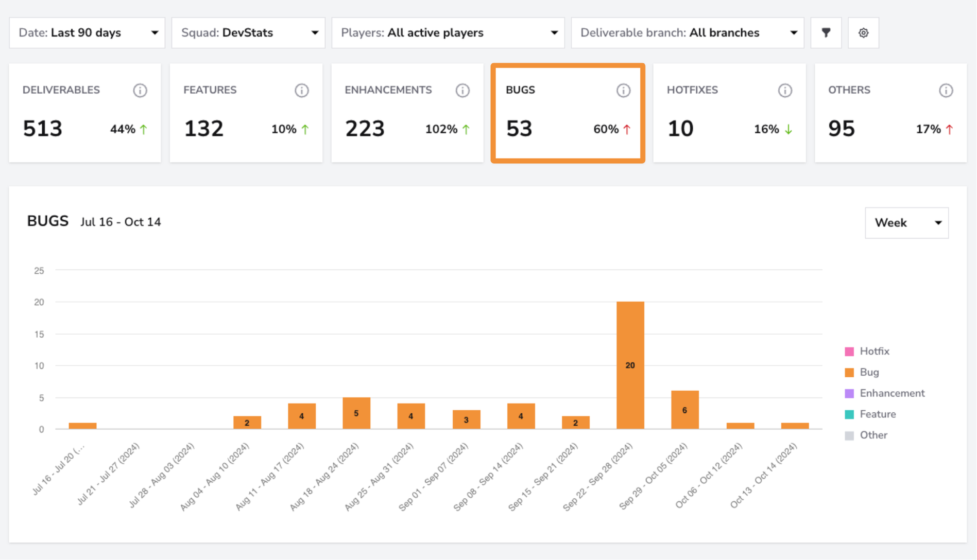Click the orange Bug legend swatch

pyautogui.click(x=849, y=373)
